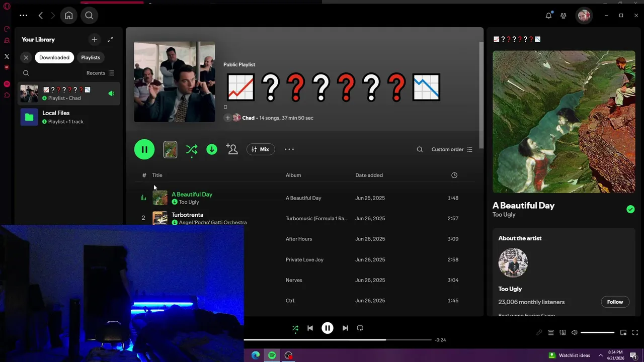Open the Recents sort dropdown

[100, 73]
